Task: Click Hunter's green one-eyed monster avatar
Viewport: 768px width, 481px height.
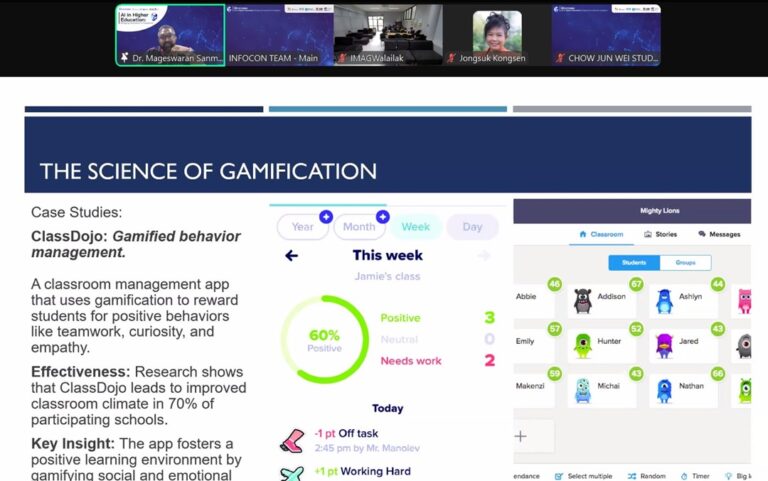Action: point(582,345)
